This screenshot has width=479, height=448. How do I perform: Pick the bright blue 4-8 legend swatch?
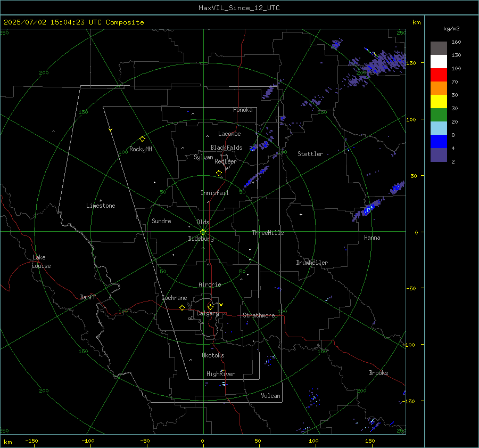(x=439, y=141)
